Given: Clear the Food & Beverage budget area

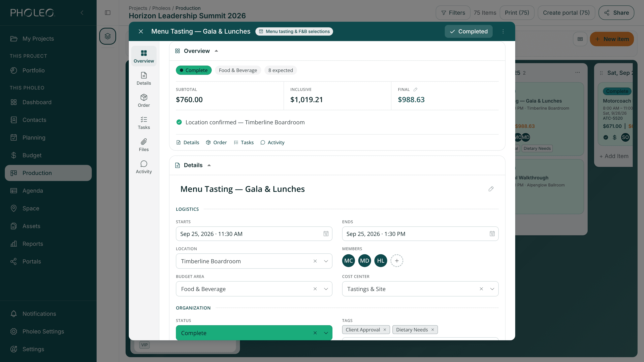Looking at the screenshot, I should pyautogui.click(x=315, y=289).
